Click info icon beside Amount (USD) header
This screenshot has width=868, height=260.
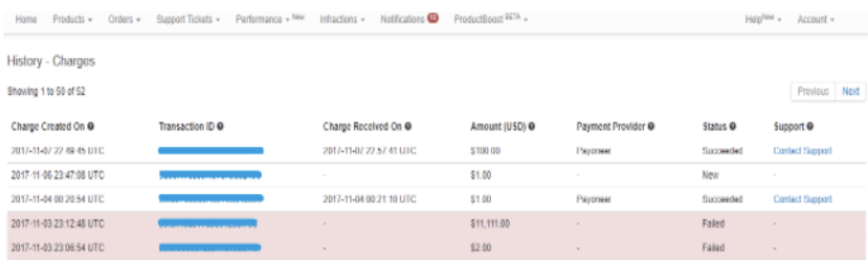click(x=531, y=127)
